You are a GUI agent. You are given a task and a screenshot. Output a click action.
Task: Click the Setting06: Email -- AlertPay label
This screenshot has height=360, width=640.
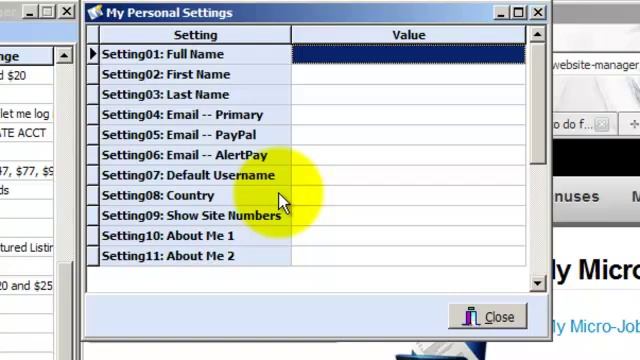click(184, 156)
